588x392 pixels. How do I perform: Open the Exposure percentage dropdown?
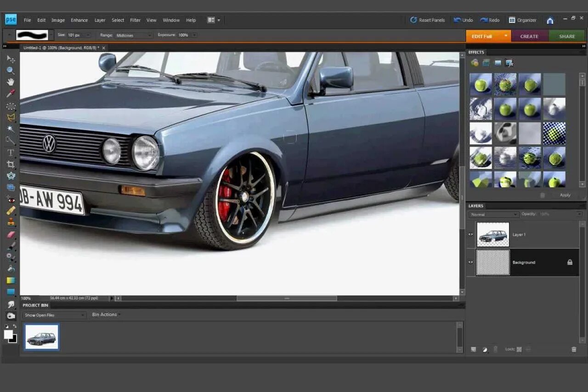coord(194,35)
